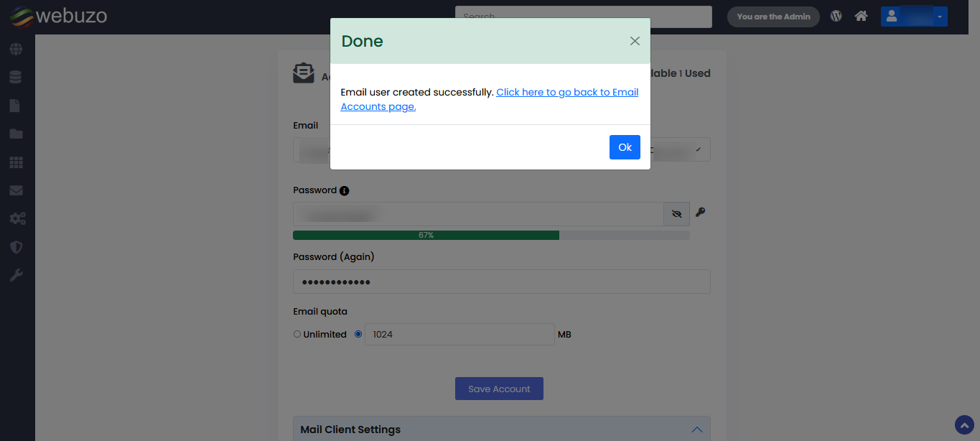This screenshot has height=441, width=980.
Task: Close the Done dialog with the X
Action: tap(635, 41)
